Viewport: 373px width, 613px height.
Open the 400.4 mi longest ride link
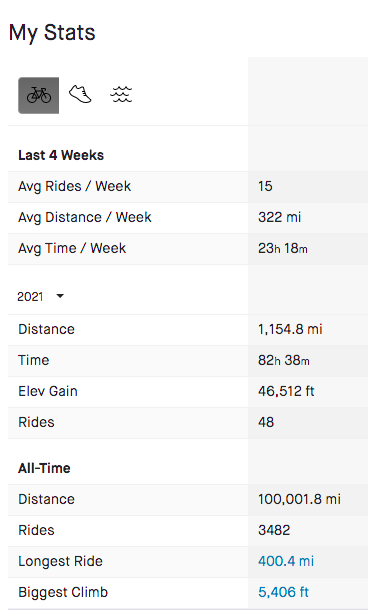point(286,561)
